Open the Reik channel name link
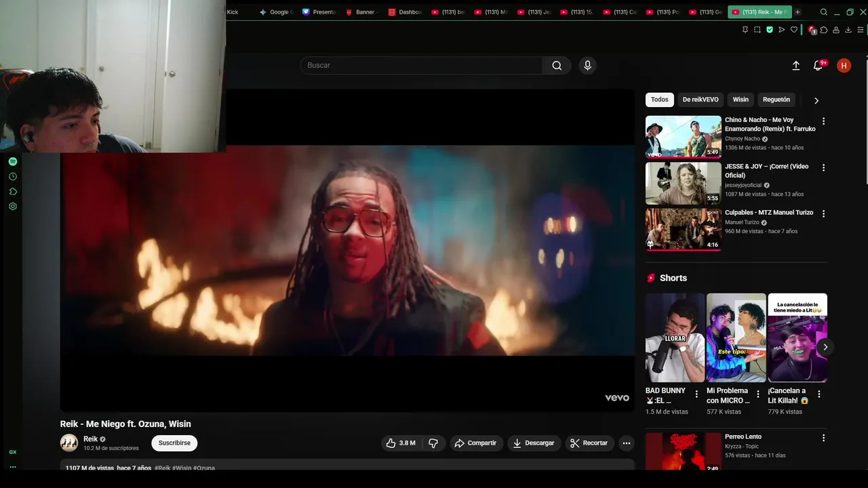 [91, 439]
